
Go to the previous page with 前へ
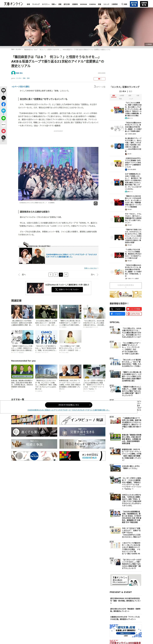click(22, 274)
